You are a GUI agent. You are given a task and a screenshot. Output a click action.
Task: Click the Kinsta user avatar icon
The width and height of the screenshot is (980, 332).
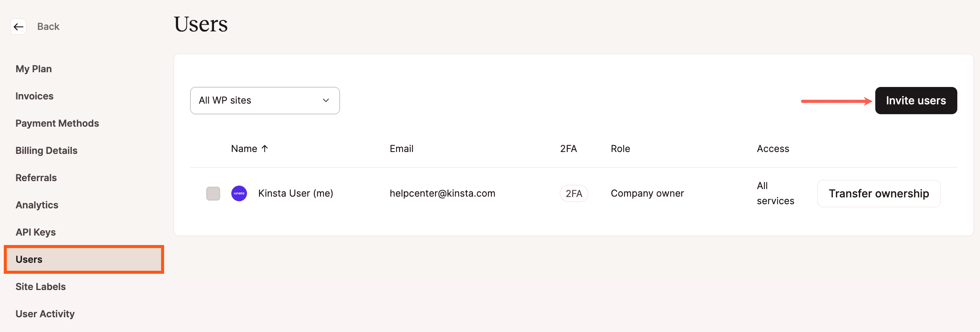239,193
